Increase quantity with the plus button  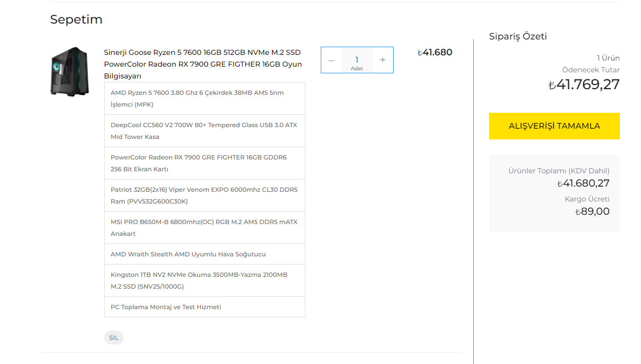[382, 60]
